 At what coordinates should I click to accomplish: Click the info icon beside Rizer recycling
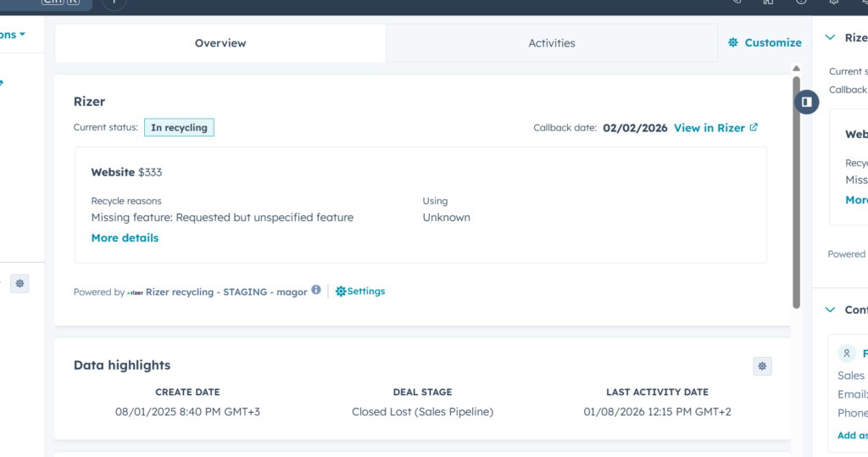click(x=316, y=290)
